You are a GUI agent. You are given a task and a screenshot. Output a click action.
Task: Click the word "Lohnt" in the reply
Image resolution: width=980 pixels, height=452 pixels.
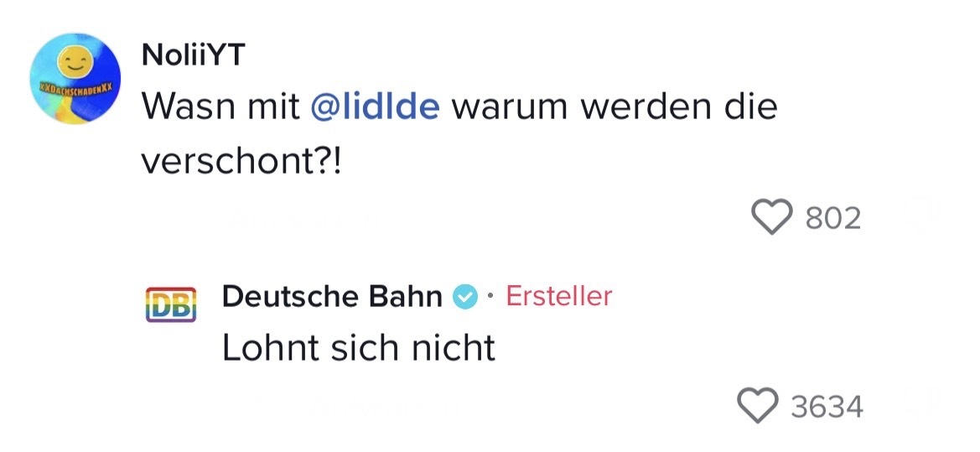coord(260,348)
